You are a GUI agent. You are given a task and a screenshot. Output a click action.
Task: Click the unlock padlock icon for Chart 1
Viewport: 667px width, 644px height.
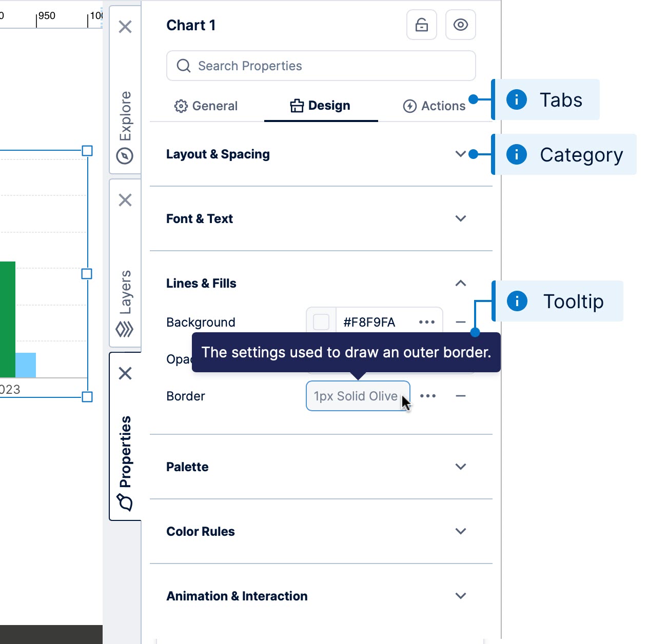421,25
